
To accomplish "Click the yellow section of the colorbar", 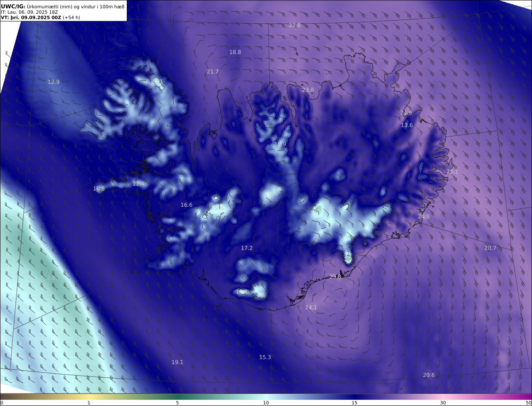I will tap(89, 396).
